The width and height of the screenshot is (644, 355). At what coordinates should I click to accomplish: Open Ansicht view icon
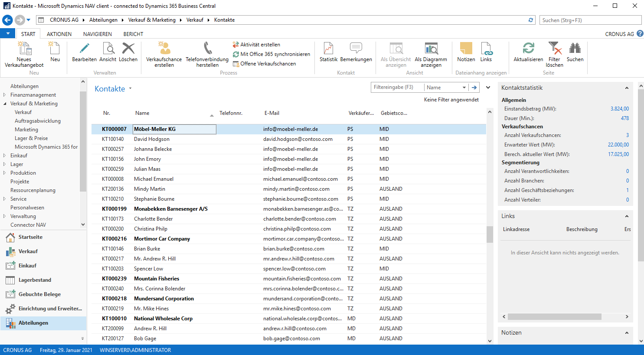tap(108, 48)
